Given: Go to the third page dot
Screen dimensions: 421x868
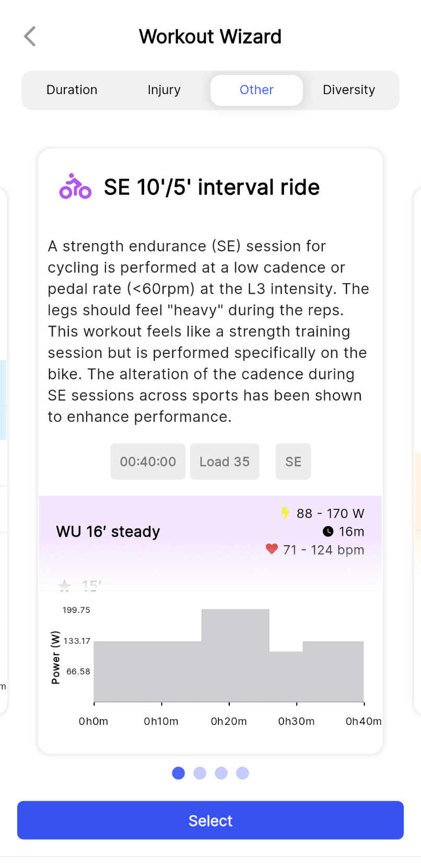Looking at the screenshot, I should pos(221,773).
